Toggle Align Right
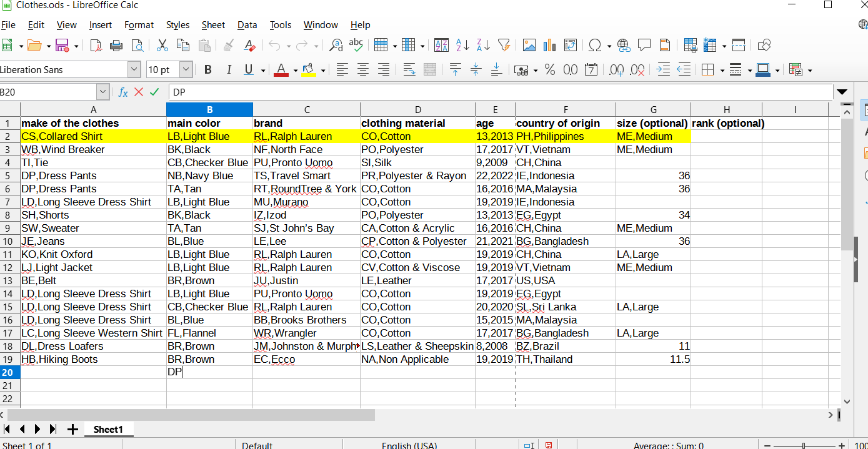 tap(384, 70)
